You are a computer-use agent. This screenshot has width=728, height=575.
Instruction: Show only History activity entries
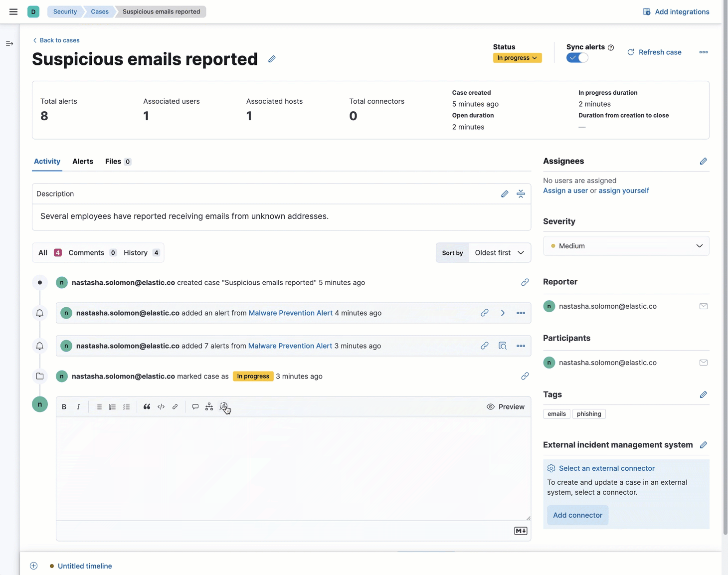135,252
